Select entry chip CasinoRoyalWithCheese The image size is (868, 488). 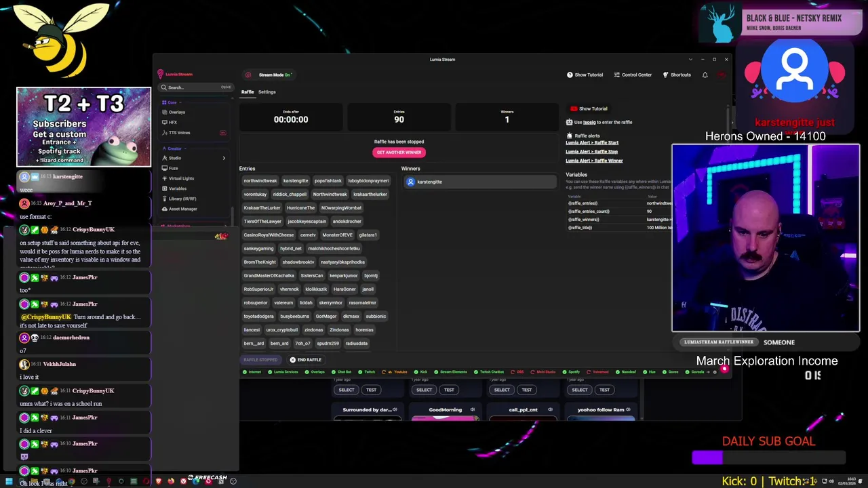[x=269, y=235]
